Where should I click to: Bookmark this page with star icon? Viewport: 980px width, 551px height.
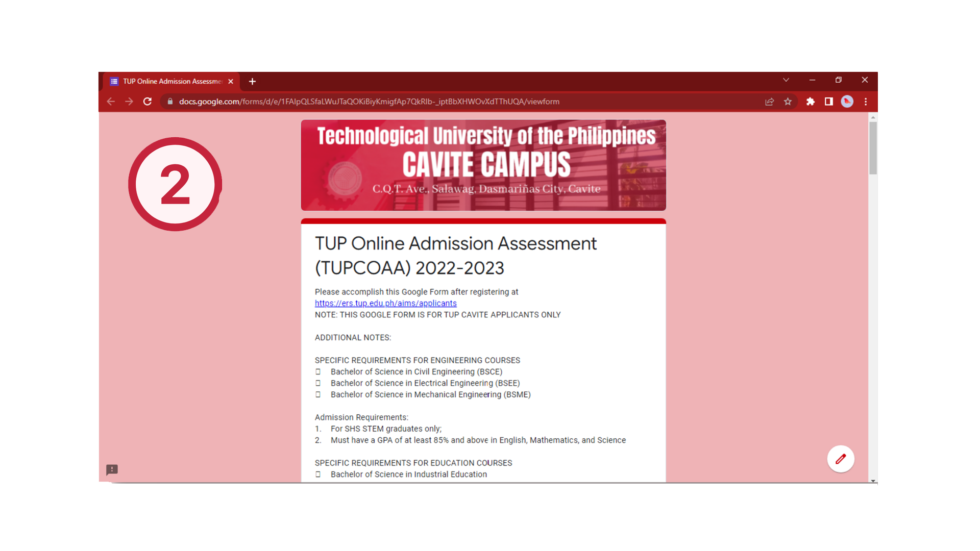click(788, 102)
